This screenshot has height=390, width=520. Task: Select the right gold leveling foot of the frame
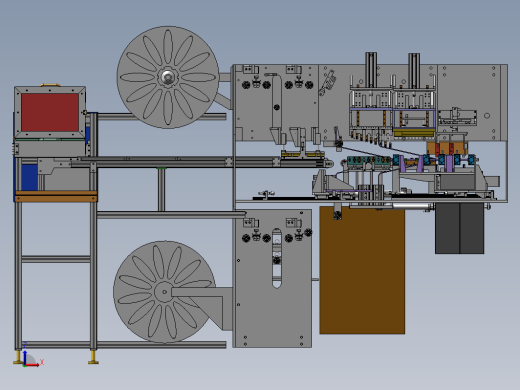click(x=93, y=357)
